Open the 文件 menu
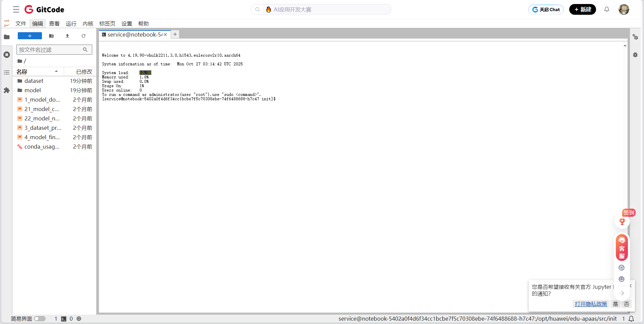644x324 pixels. click(x=21, y=23)
